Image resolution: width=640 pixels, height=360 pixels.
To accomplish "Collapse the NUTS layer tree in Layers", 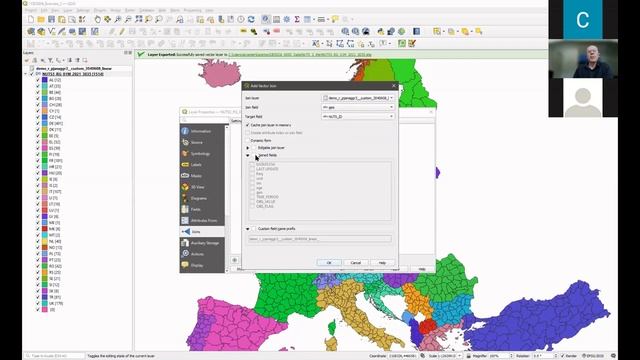I will (26, 74).
